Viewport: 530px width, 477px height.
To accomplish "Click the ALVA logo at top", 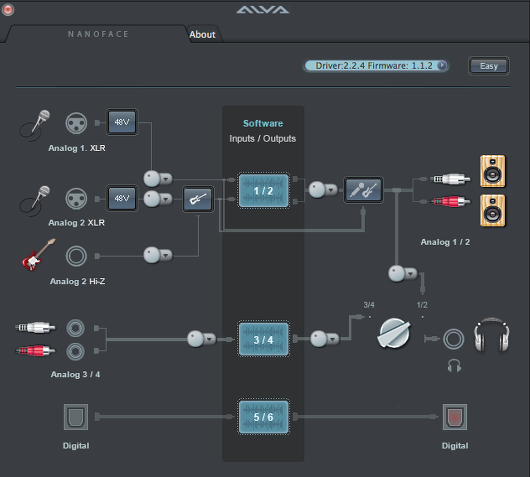I will coord(263,9).
